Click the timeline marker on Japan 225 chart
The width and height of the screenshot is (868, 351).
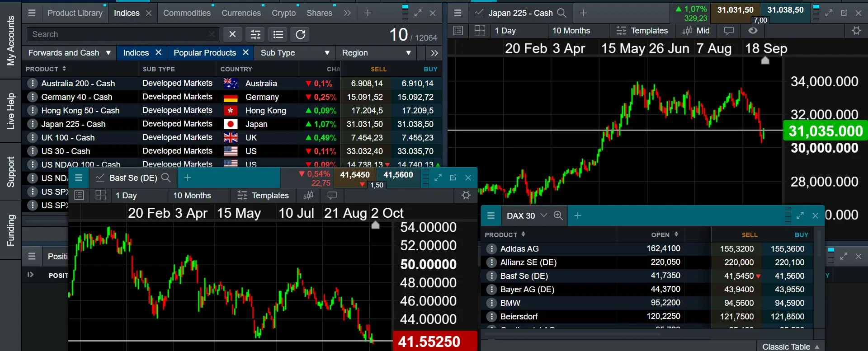pos(765,60)
